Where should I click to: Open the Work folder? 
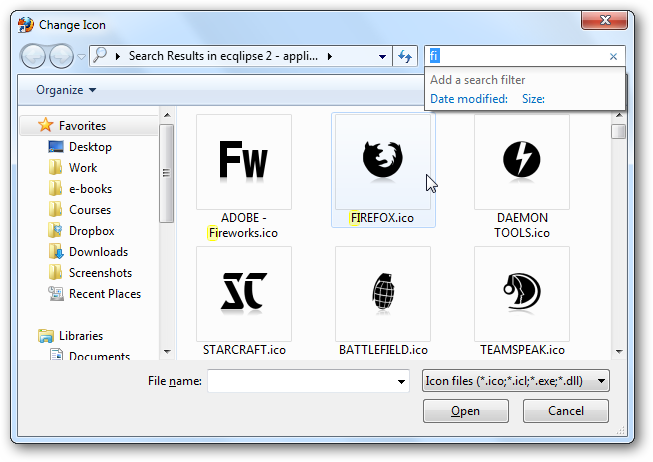[83, 168]
